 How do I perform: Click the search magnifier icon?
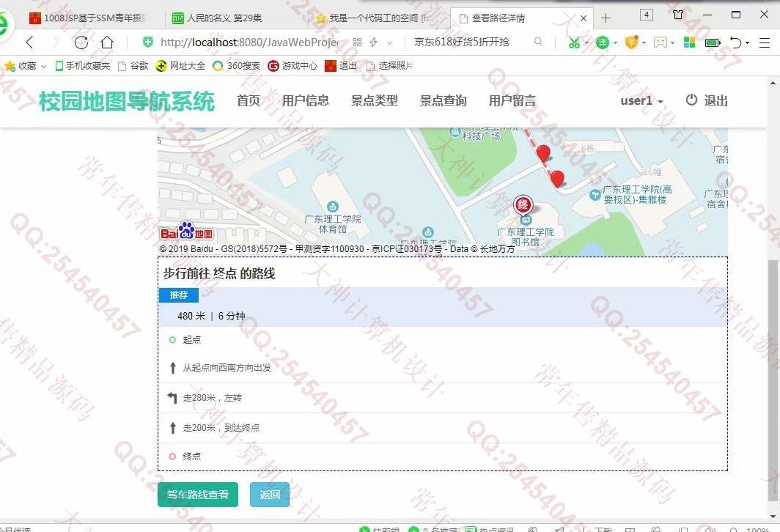(x=538, y=42)
